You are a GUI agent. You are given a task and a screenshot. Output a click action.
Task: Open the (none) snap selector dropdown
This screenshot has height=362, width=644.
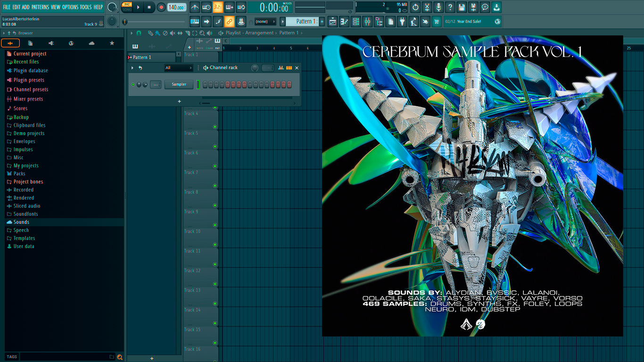265,21
